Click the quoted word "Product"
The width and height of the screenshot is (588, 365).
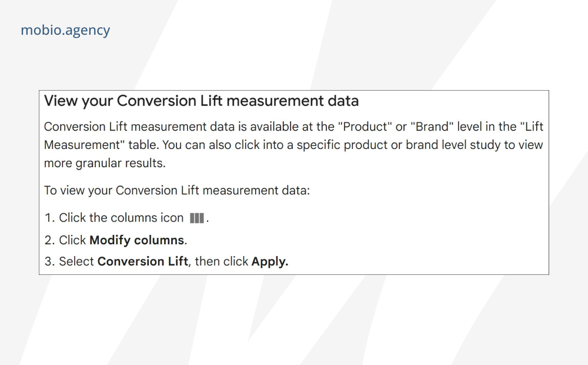click(365, 127)
